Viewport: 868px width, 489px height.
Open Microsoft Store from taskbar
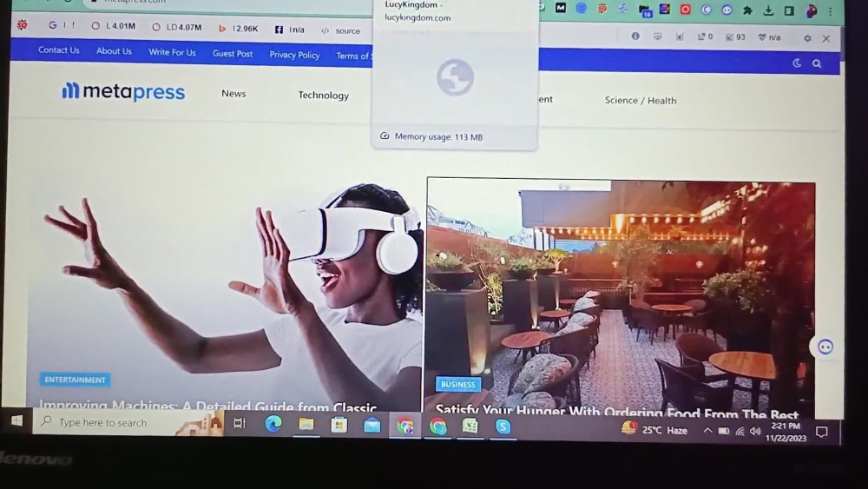click(x=339, y=426)
